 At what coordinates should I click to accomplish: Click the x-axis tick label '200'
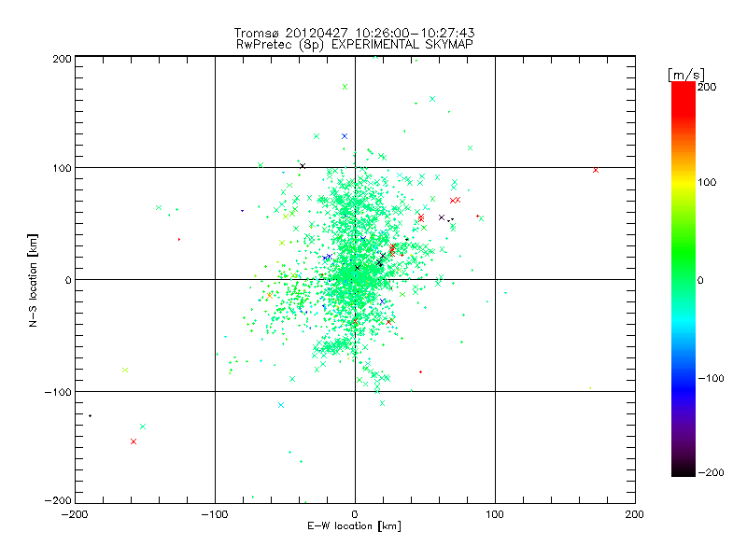pos(635,514)
